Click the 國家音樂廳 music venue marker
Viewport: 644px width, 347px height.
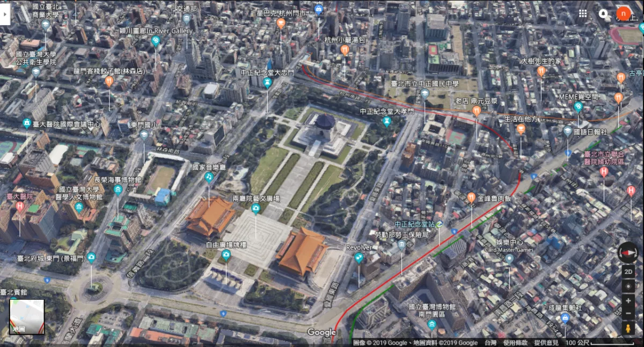(x=209, y=178)
